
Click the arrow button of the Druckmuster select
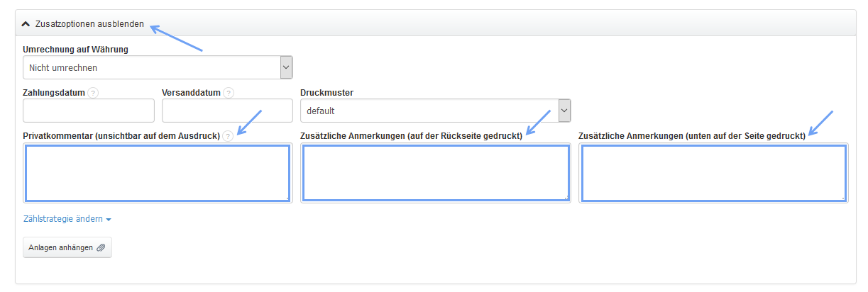tap(564, 111)
